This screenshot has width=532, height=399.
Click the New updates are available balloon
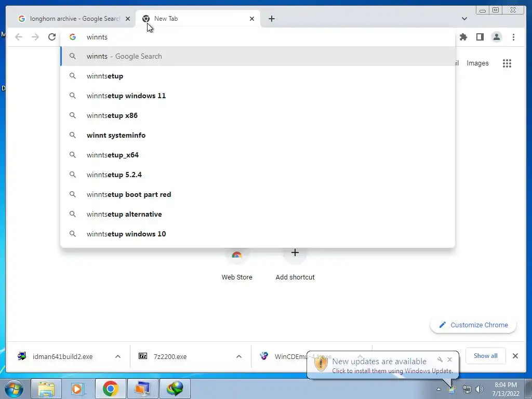pyautogui.click(x=383, y=365)
